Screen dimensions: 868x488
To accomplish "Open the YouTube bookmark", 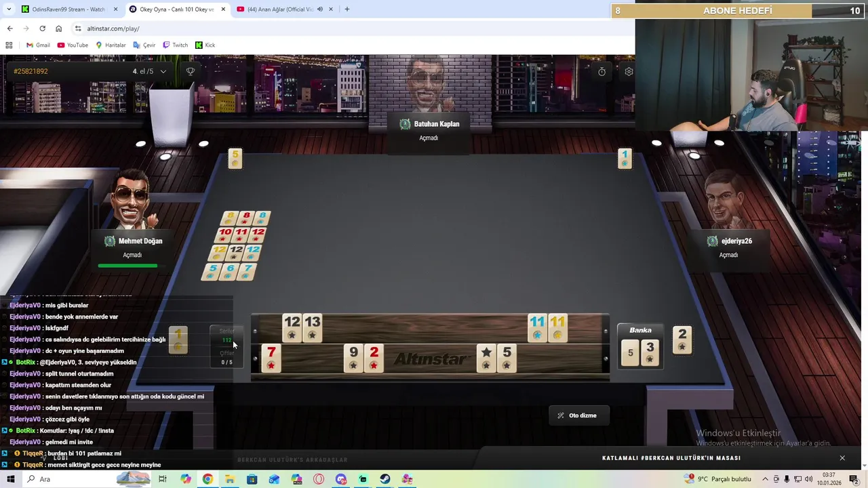I will pos(73,45).
